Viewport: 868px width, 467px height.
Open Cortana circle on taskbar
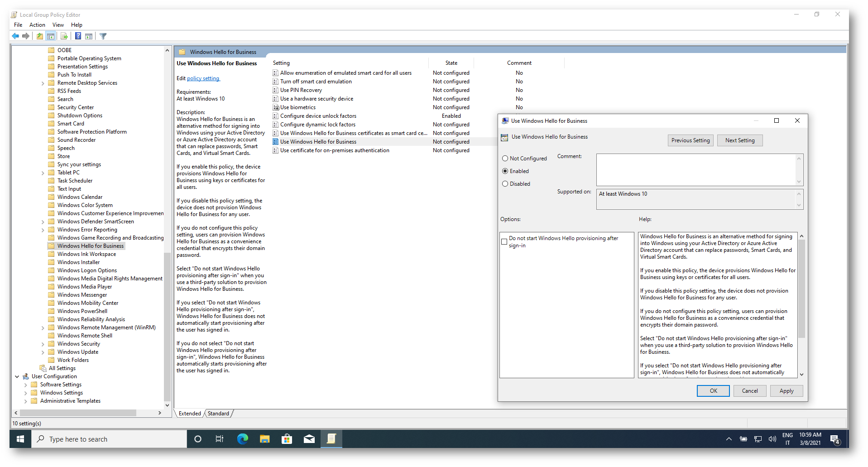point(198,439)
